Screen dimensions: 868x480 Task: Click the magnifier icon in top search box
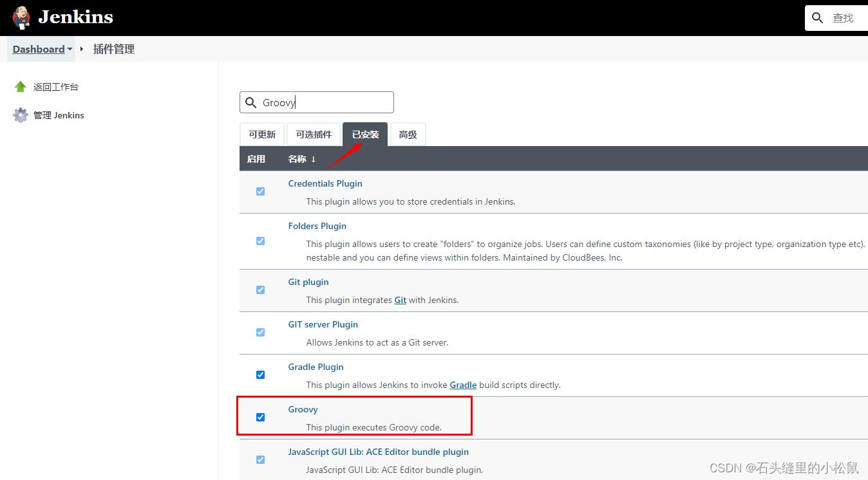point(818,18)
